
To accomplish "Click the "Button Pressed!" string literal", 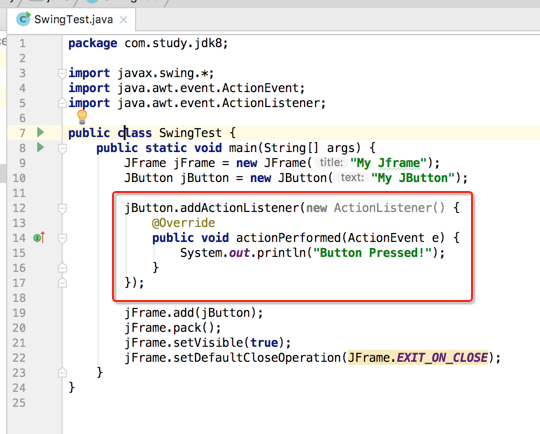I will (x=372, y=253).
